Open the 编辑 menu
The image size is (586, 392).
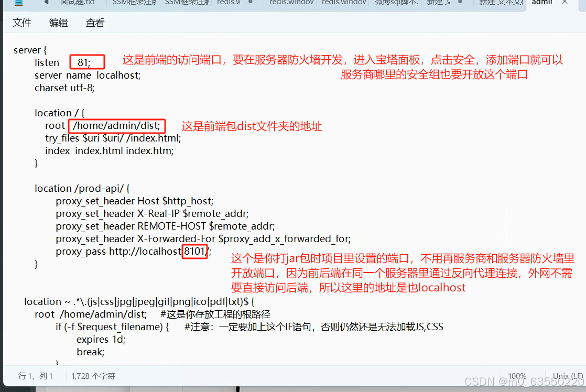click(x=59, y=23)
